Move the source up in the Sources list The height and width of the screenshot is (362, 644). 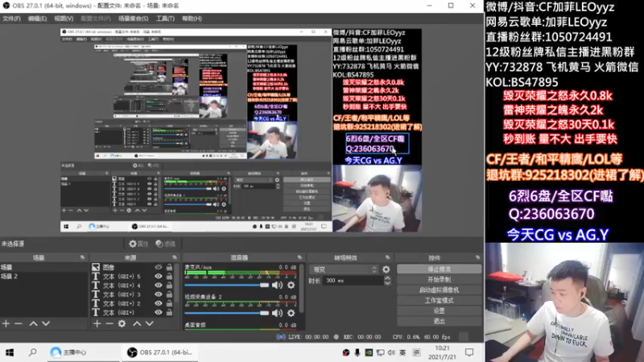click(x=137, y=323)
